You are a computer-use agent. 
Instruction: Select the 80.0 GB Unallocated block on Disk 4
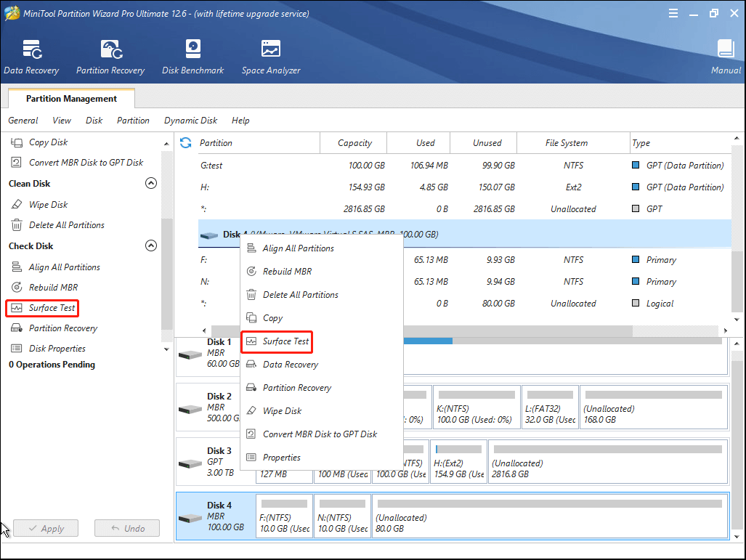pos(550,516)
